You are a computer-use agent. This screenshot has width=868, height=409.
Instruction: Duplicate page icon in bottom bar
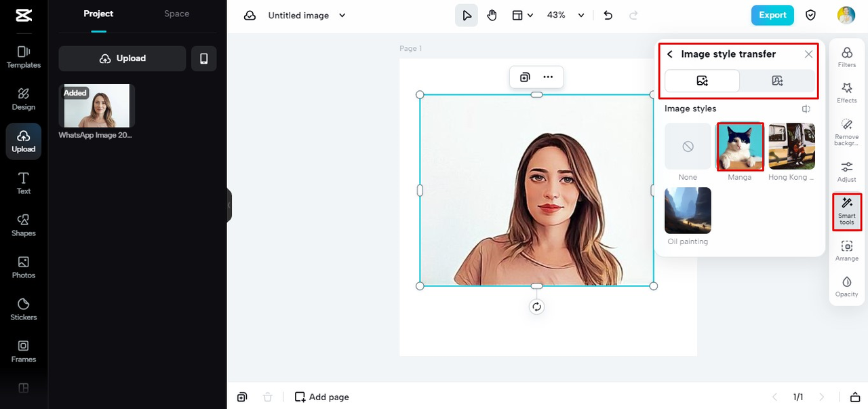tap(242, 397)
